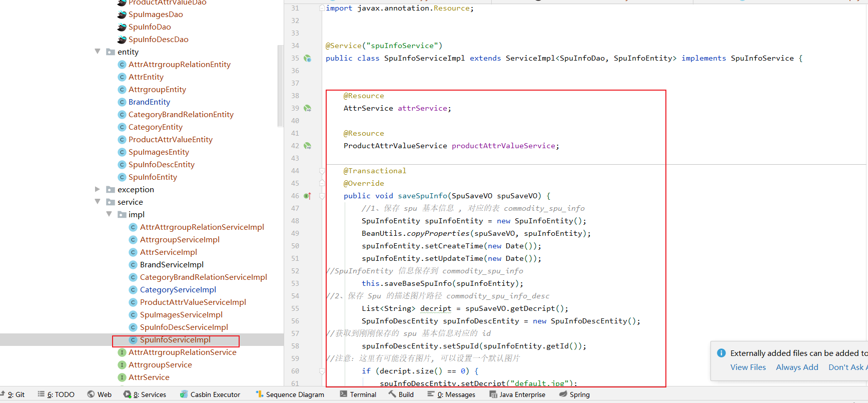The width and height of the screenshot is (868, 403).
Task: Click the exception folder icon
Action: pos(111,190)
